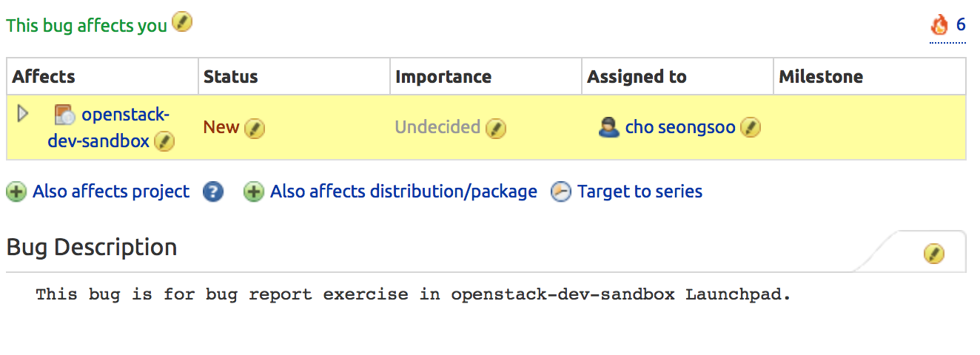Click the Target to series clock icon

pyautogui.click(x=561, y=192)
